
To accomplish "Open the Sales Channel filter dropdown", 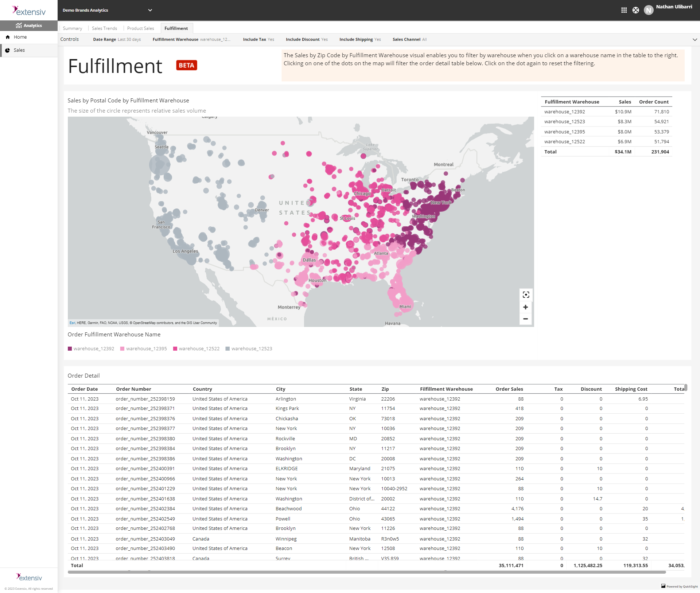I will click(409, 39).
